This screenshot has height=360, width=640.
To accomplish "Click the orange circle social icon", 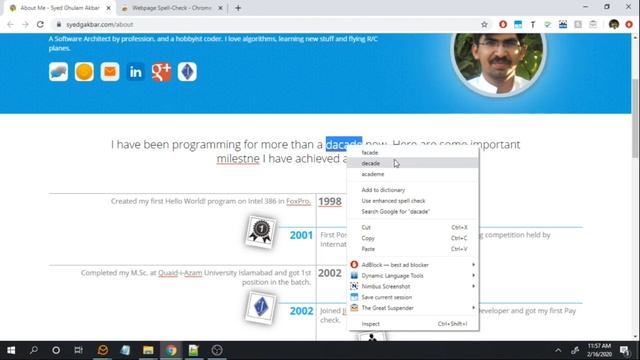I will click(84, 72).
